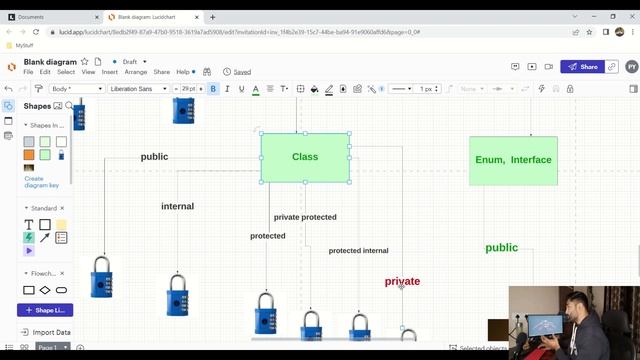Open the Shapes panel sidebar icon
This screenshot has height=360, width=640.
point(8,106)
